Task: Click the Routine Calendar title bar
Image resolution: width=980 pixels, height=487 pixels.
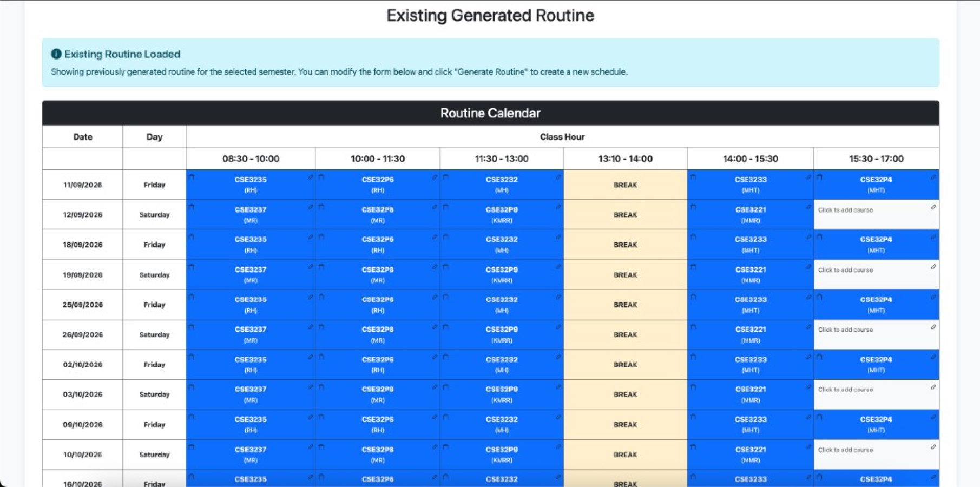Action: (x=490, y=113)
